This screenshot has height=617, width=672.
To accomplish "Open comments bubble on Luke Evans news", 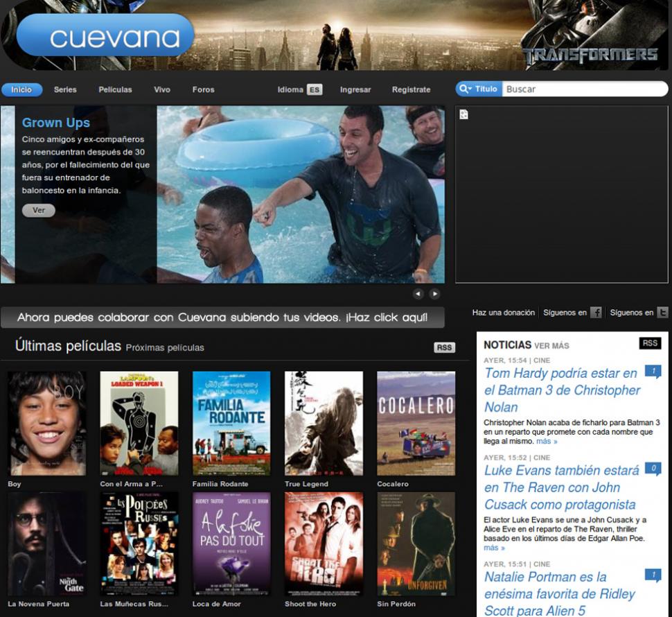I will click(652, 469).
